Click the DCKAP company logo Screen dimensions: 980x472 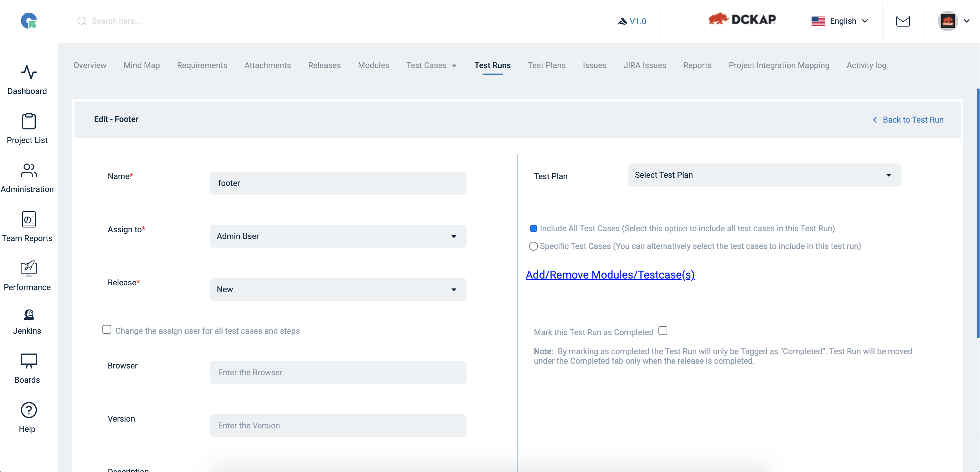pos(742,19)
